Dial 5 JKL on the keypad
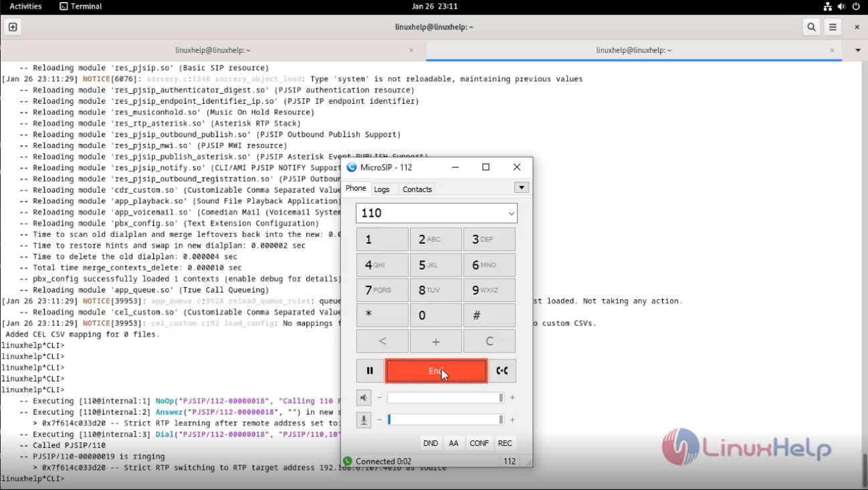Image resolution: width=868 pixels, height=490 pixels. pyautogui.click(x=435, y=265)
